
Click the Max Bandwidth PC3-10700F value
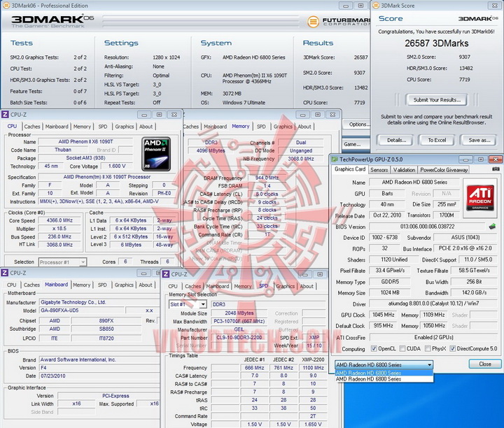(239, 322)
